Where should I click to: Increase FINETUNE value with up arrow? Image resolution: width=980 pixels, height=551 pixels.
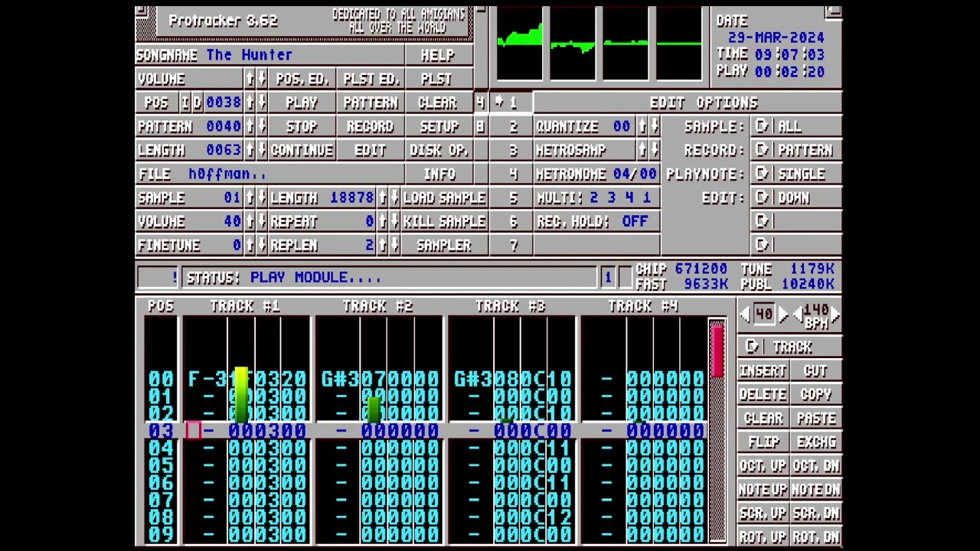250,245
